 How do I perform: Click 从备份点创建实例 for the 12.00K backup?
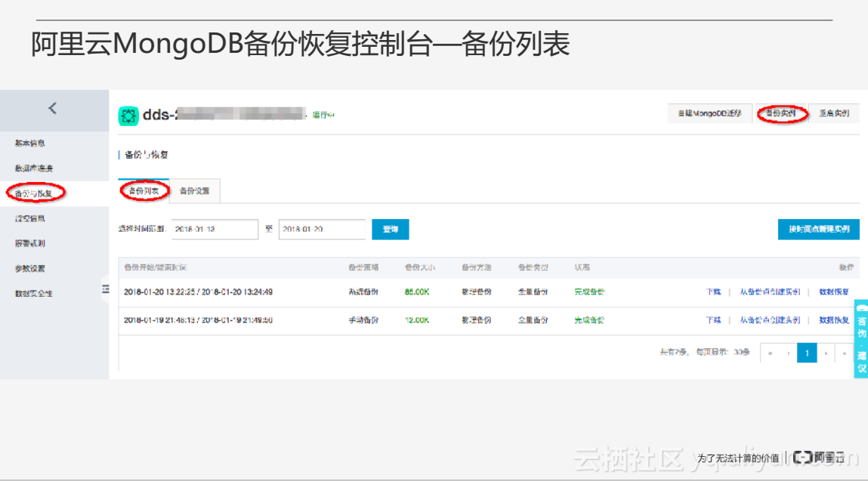click(770, 320)
